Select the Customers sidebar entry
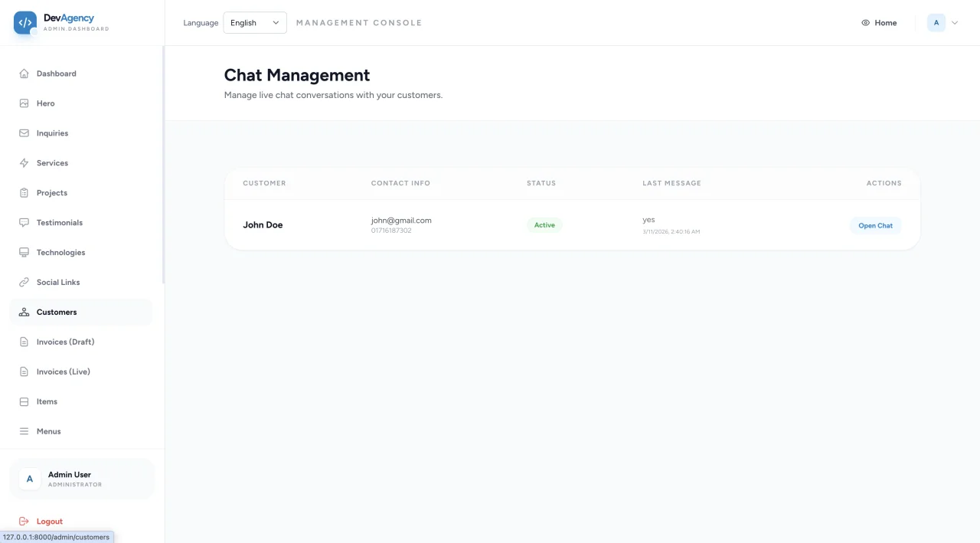This screenshot has height=543, width=980. coord(81,312)
